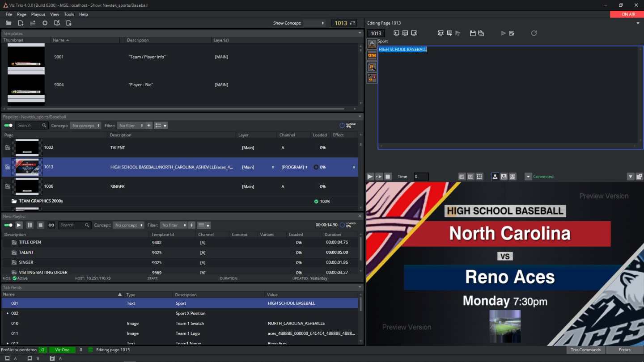Click the stop button above the preview
Image resolution: width=644 pixels, height=362 pixels.
tap(388, 177)
